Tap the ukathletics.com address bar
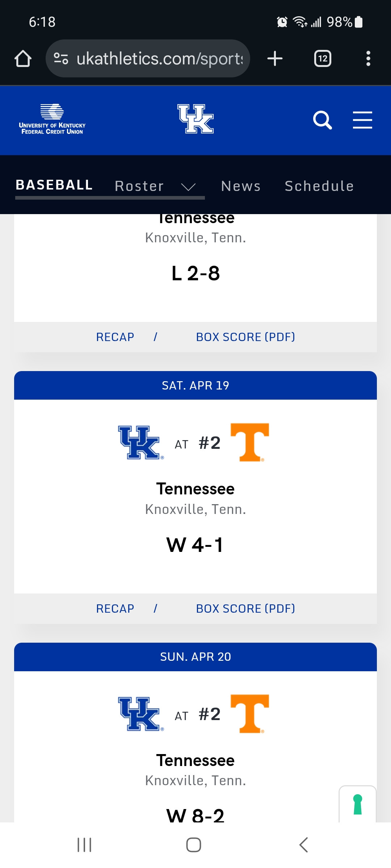 [159, 59]
